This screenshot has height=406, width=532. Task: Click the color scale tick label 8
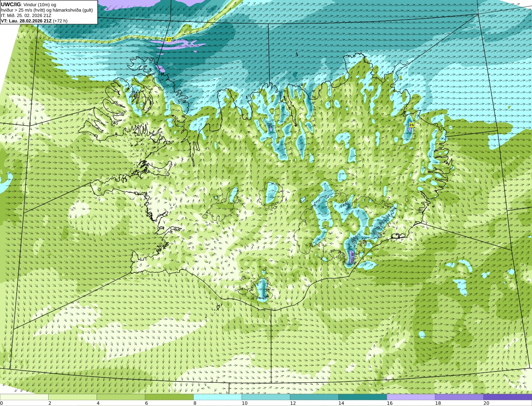[195, 403]
